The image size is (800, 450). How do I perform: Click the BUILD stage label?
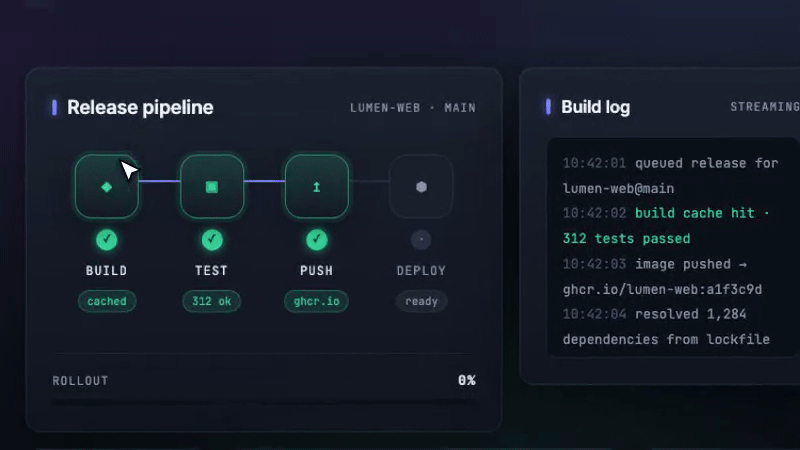pos(107,270)
